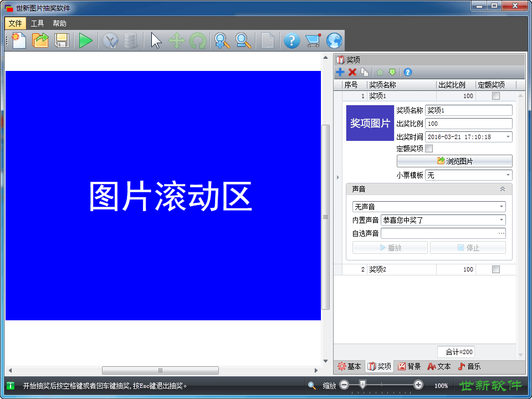This screenshot has height=399, width=532.
Task: Open a file with the folder icon
Action: (40, 40)
